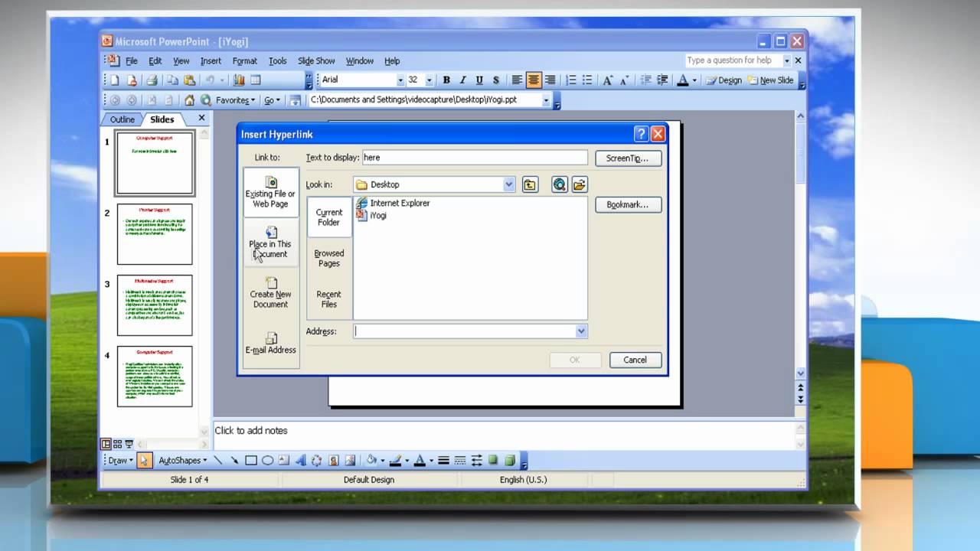
Task: Click Increase Font Size icon
Action: coord(608,80)
